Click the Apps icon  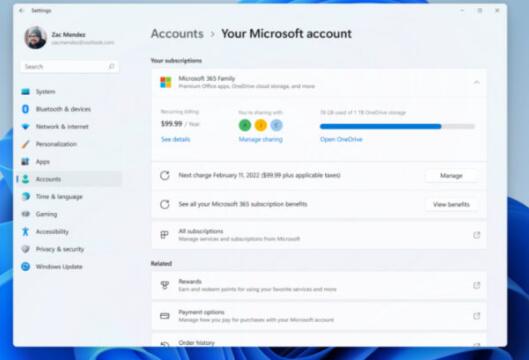tap(25, 162)
